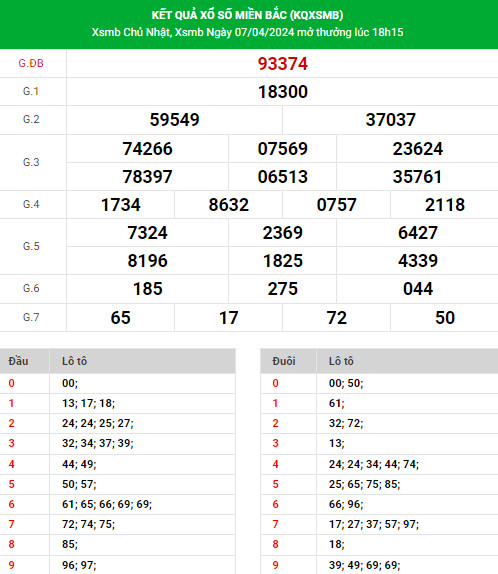Click G.2 result 59549
Image resolution: width=498 pixels, height=574 pixels.
[x=174, y=120]
